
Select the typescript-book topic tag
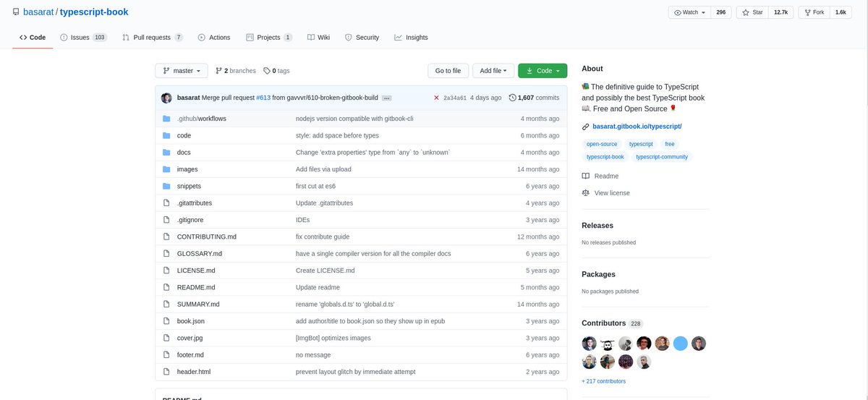(x=605, y=156)
